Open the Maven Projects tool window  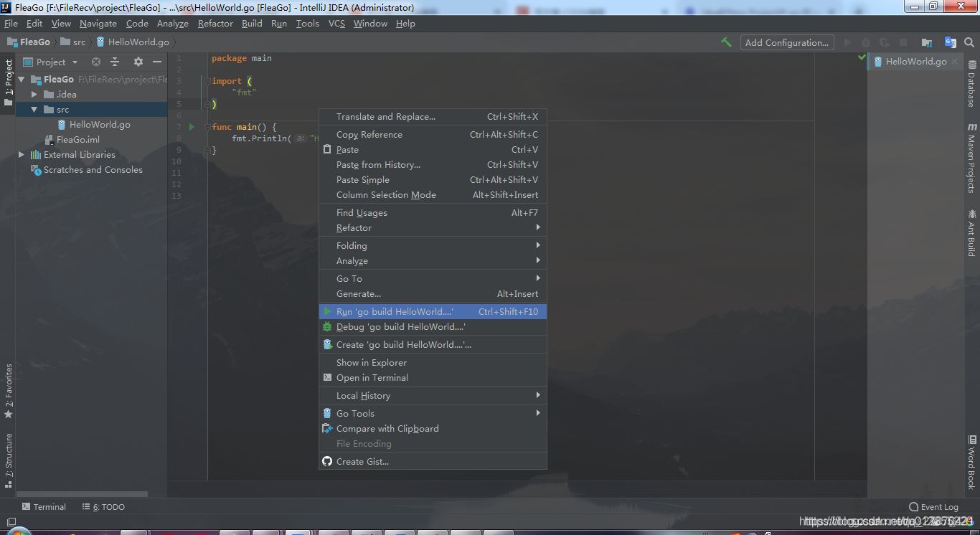(x=971, y=158)
